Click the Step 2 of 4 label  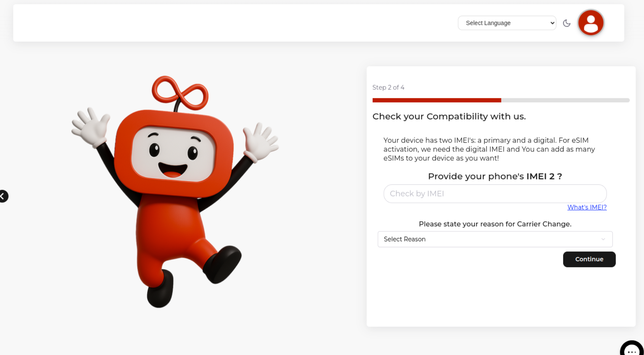pyautogui.click(x=388, y=87)
